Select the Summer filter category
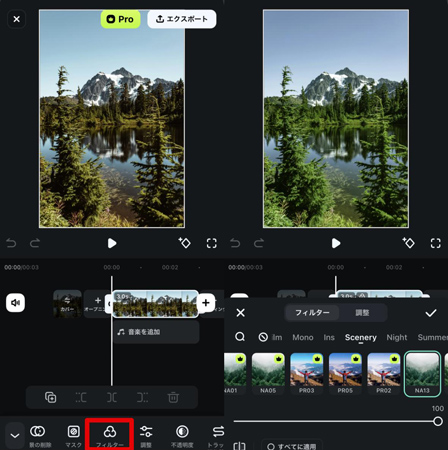This screenshot has height=450, width=448. pos(433,337)
